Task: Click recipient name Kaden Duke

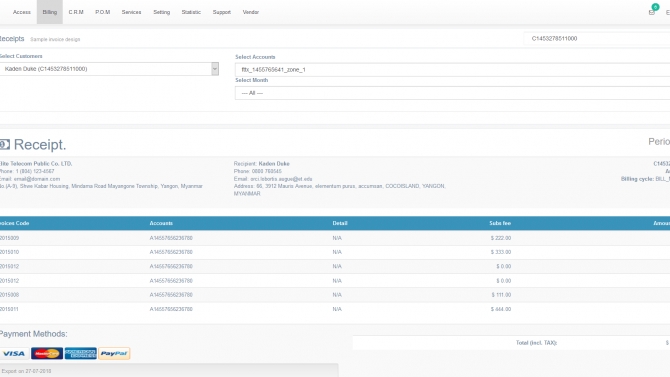Action: 274,164
